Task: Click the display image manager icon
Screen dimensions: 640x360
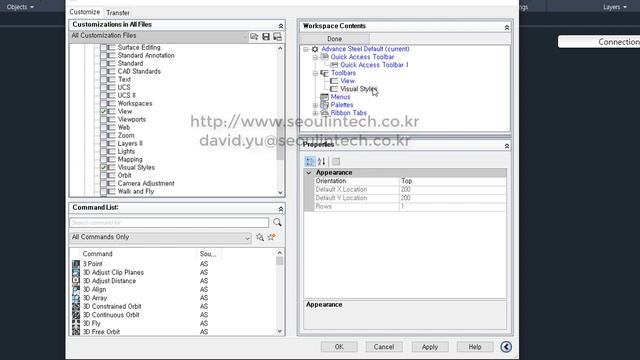Action: pyautogui.click(x=278, y=37)
